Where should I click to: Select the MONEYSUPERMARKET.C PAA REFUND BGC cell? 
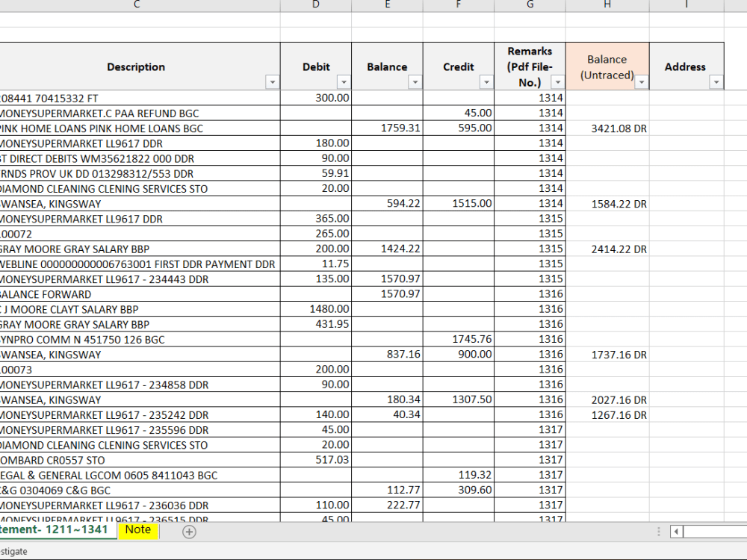(x=140, y=113)
